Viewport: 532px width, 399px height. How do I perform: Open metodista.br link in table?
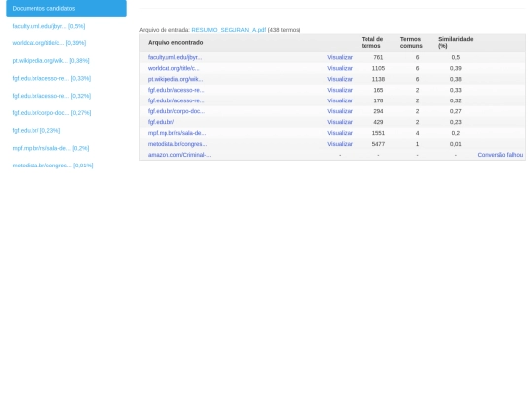[177, 144]
